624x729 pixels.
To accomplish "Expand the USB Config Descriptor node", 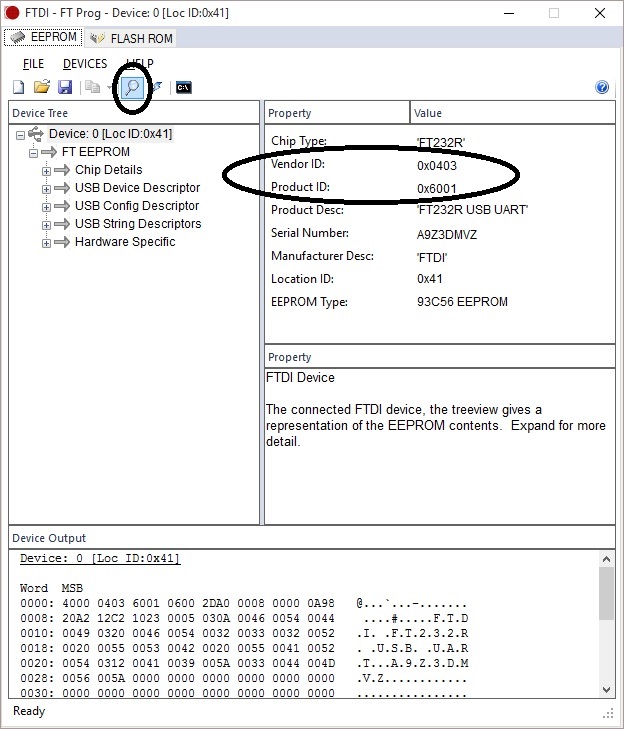I will tap(46, 207).
